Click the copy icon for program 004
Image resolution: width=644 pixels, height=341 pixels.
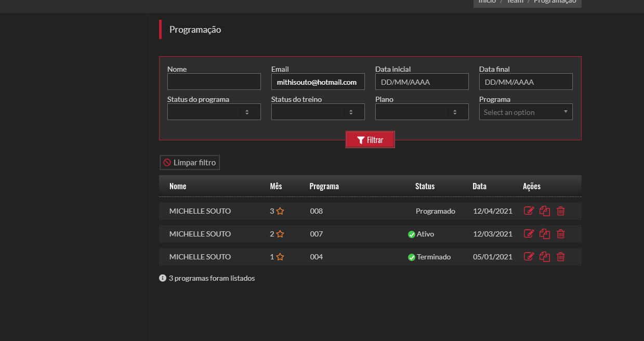[x=545, y=257]
